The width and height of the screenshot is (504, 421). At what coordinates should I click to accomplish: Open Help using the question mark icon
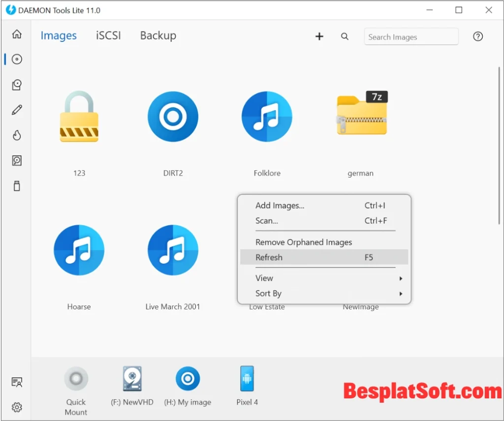[478, 36]
